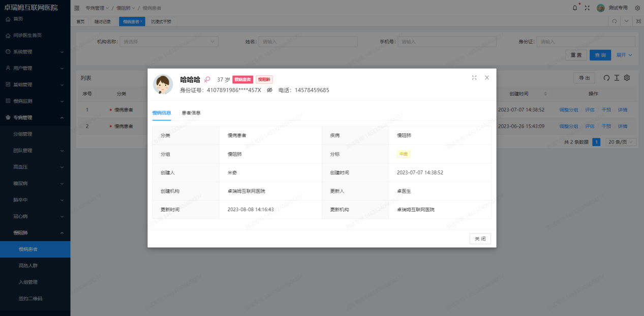Open column settings gear above the table
644x316 pixels.
tap(627, 78)
